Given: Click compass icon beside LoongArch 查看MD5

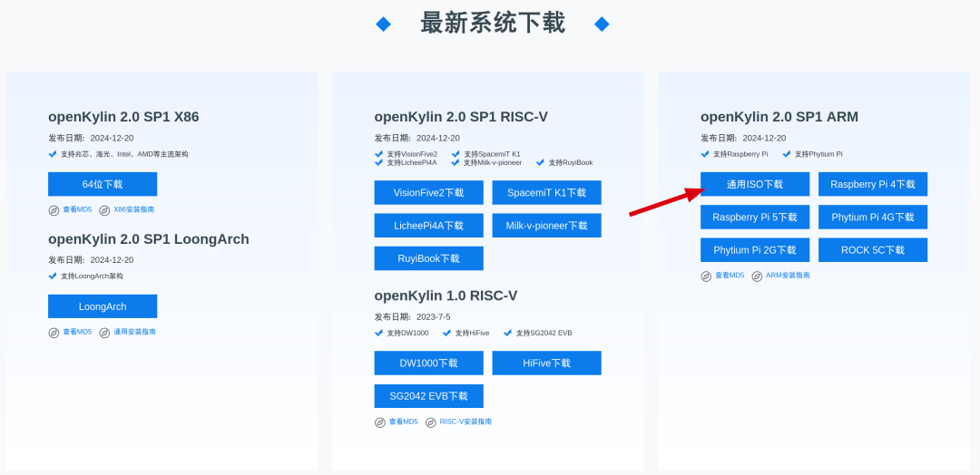Looking at the screenshot, I should pos(54,333).
